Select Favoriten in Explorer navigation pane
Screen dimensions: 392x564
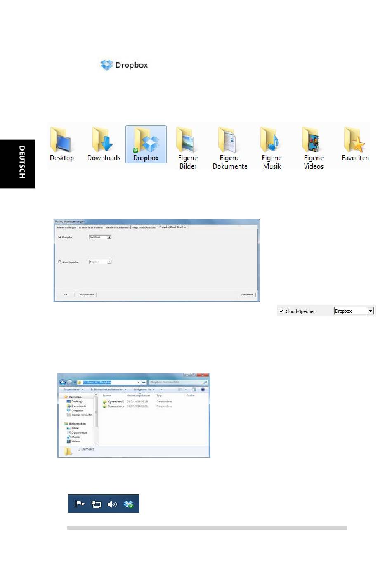(x=73, y=397)
